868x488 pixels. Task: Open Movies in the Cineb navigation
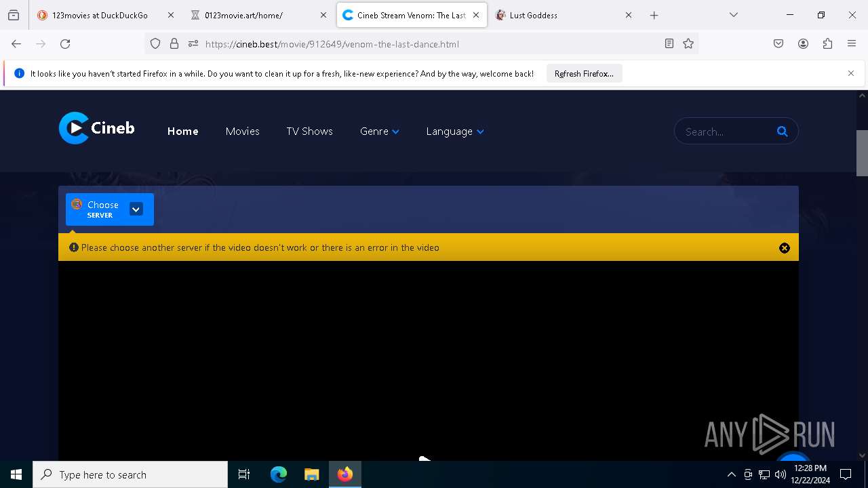(x=242, y=131)
